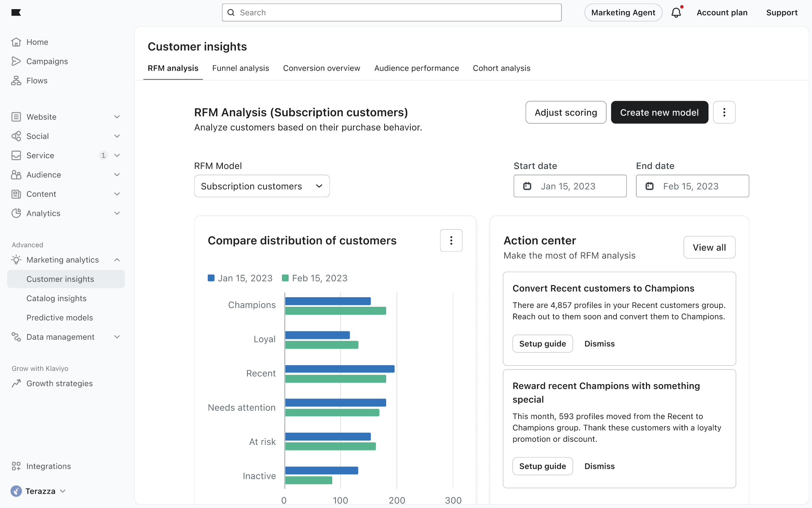Image resolution: width=812 pixels, height=508 pixels.
Task: Expand the Website menu chevron
Action: (x=117, y=117)
